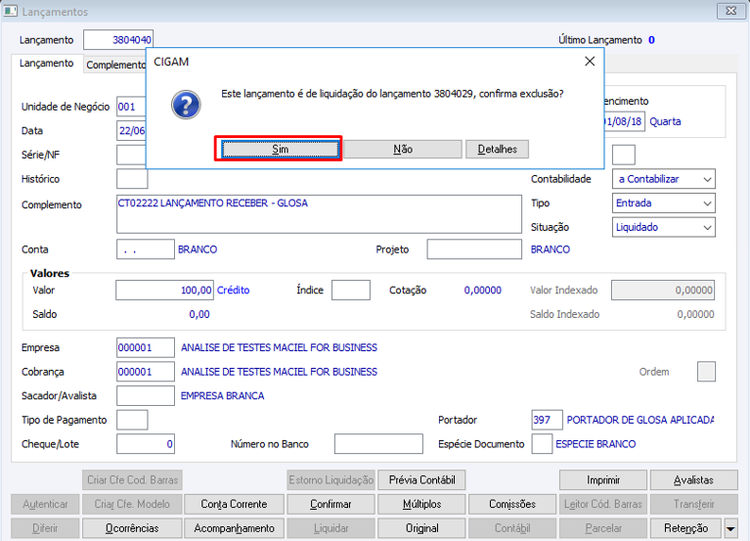Click the Conta input field
The height and width of the screenshot is (541, 750).
(x=145, y=249)
